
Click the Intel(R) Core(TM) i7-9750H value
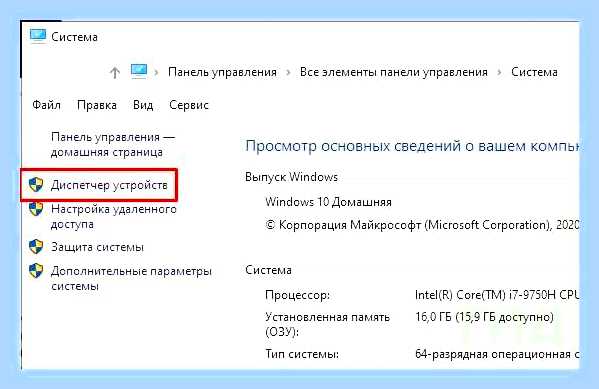click(497, 295)
